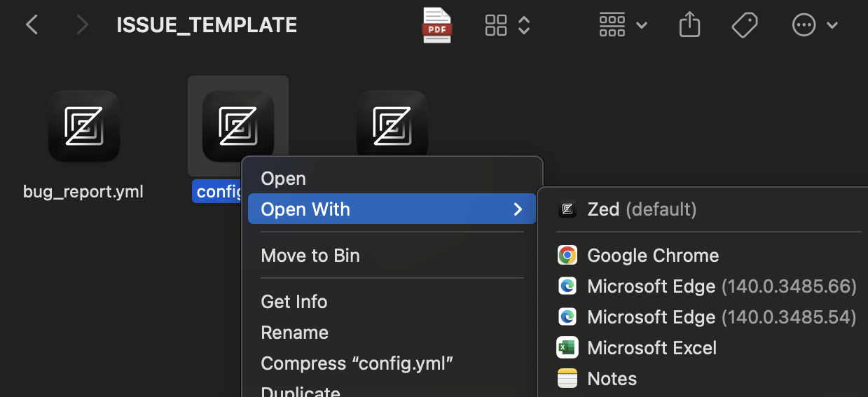Click Compress "config.yml"
The width and height of the screenshot is (868, 397).
[357, 363]
